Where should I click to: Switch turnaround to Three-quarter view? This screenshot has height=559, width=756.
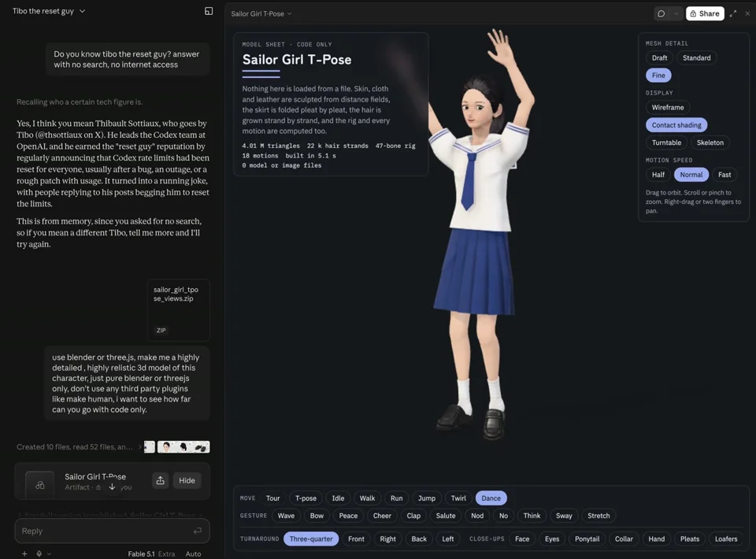(311, 539)
